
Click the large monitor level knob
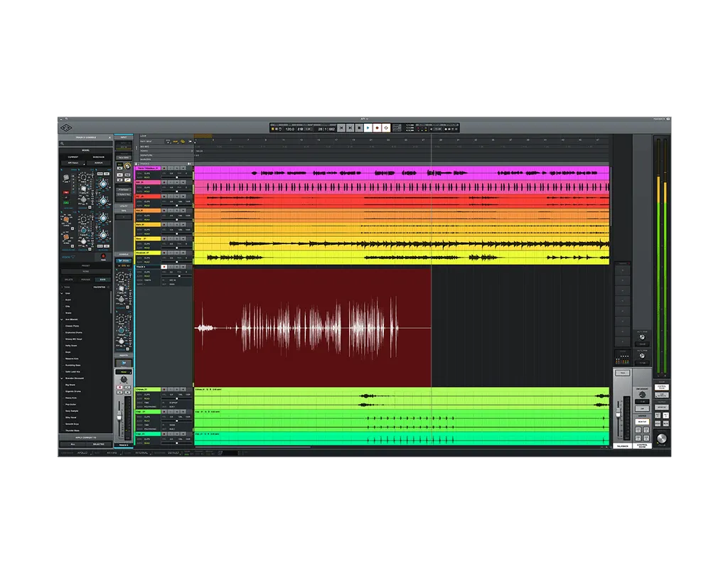pyautogui.click(x=662, y=438)
